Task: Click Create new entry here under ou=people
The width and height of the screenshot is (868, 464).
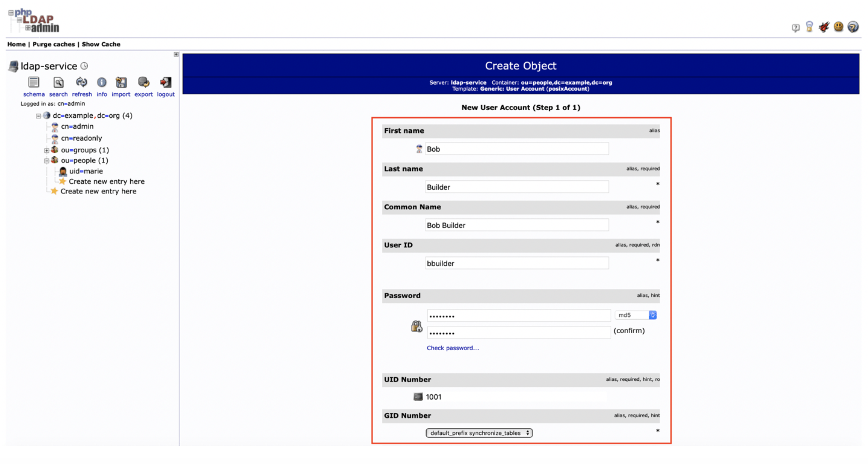Action: 106,181
